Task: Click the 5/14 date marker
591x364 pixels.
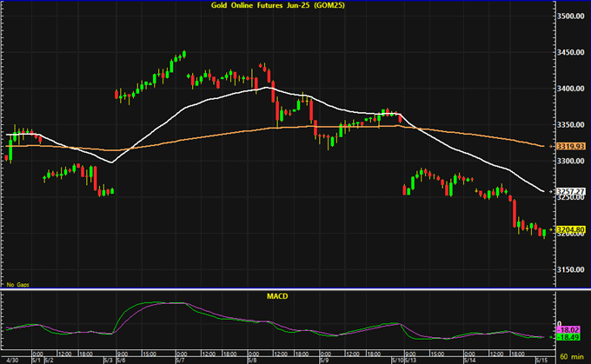Action: pos(468,358)
